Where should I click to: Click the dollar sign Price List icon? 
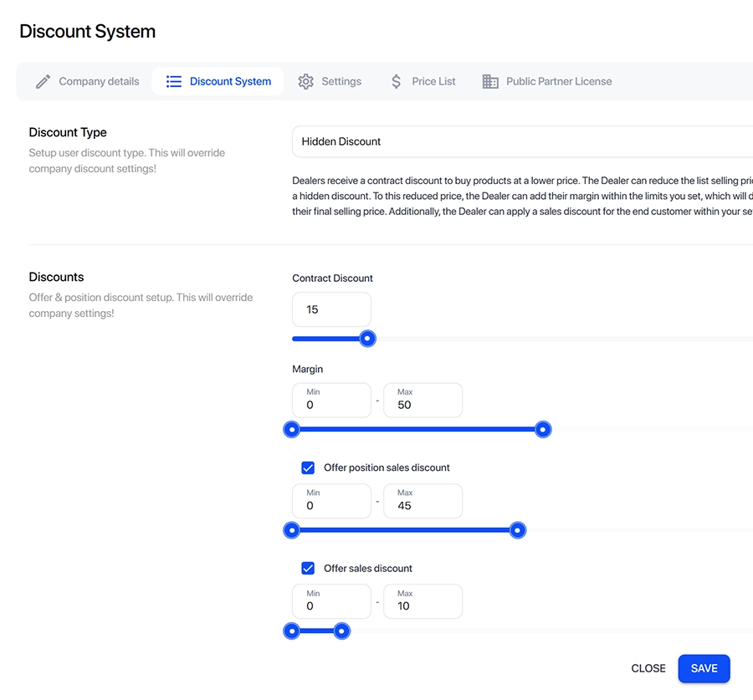397,82
